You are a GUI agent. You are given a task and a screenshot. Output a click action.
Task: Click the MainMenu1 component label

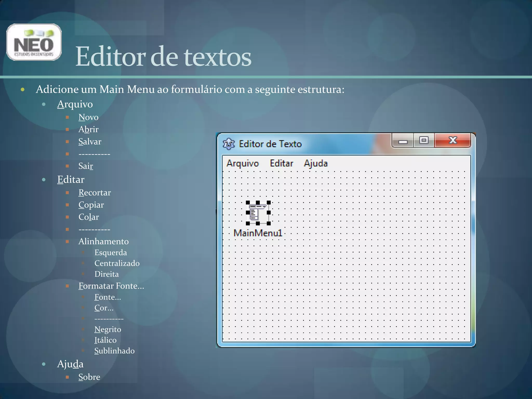click(258, 233)
